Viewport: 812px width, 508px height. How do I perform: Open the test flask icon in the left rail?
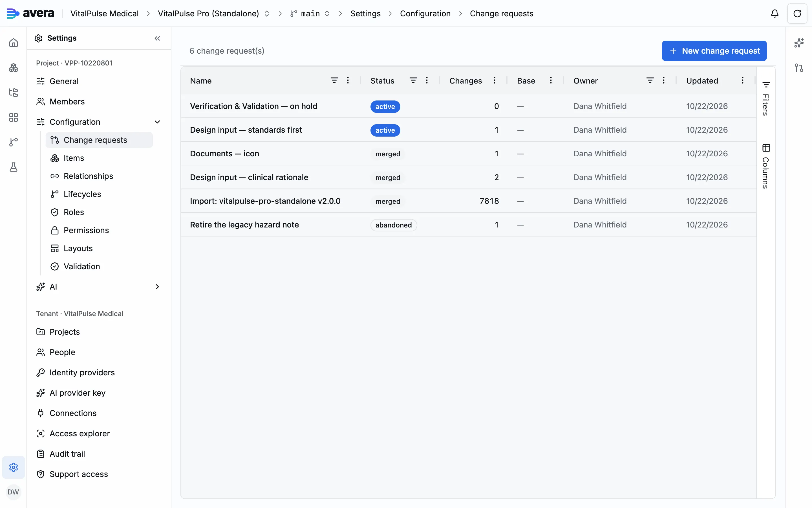click(x=14, y=167)
